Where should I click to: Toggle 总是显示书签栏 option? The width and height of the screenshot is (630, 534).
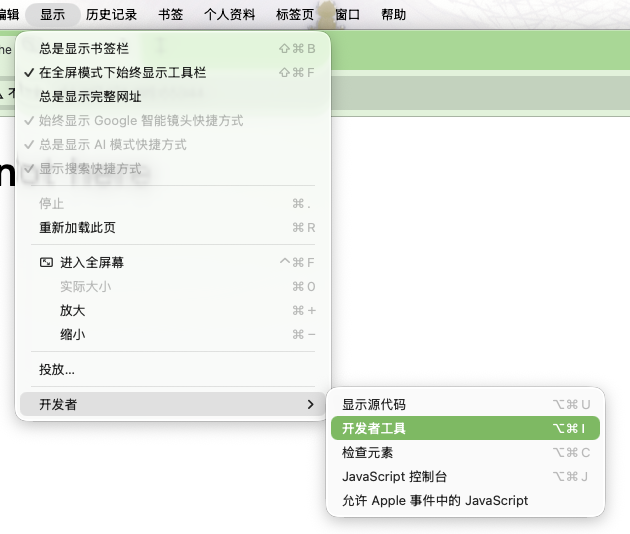[x=84, y=48]
